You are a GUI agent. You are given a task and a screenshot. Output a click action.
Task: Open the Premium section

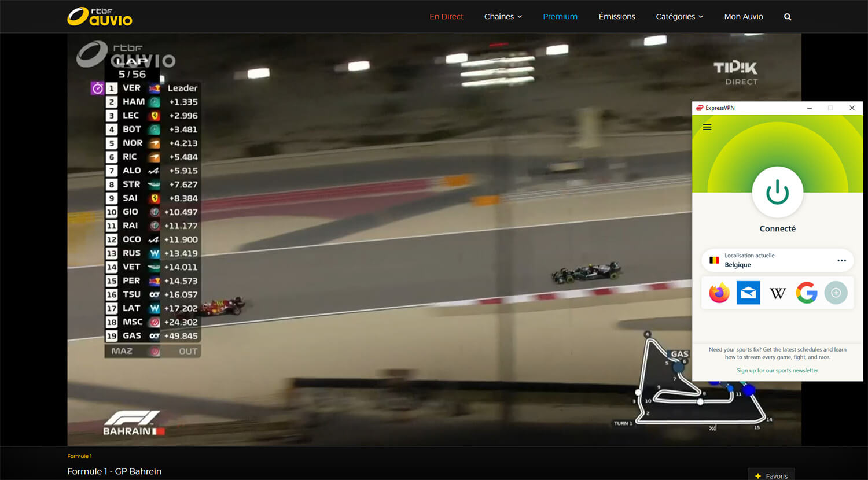(560, 17)
